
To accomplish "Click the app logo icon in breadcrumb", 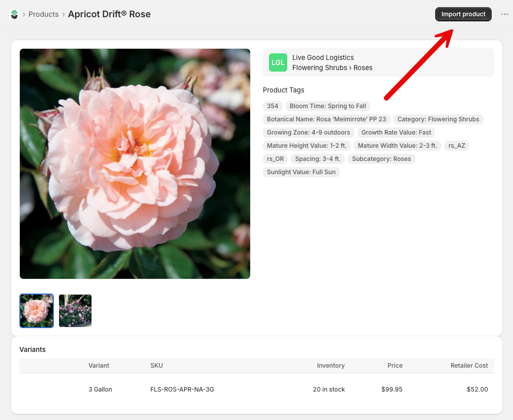I will (14, 14).
